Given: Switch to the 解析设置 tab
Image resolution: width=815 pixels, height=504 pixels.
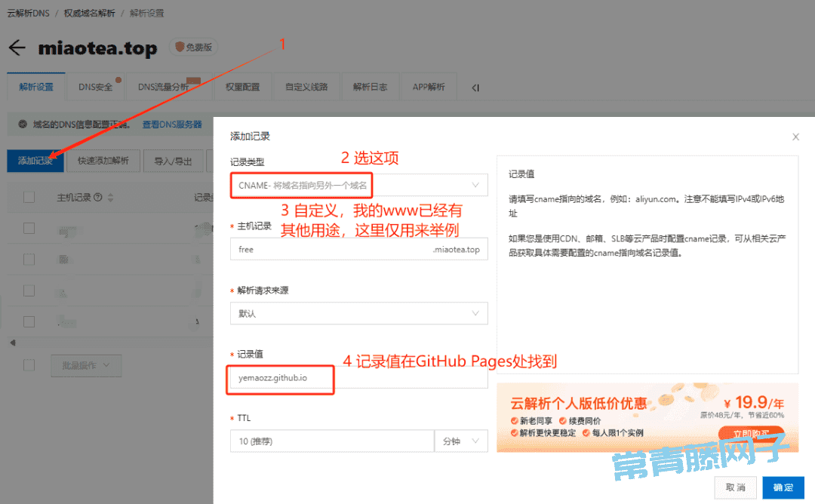Looking at the screenshot, I should point(36,87).
